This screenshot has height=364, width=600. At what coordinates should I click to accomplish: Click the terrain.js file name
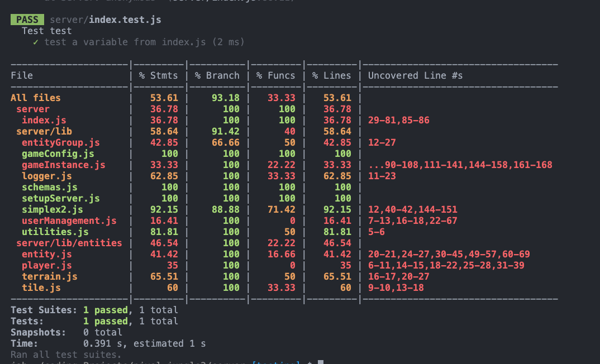(49, 276)
